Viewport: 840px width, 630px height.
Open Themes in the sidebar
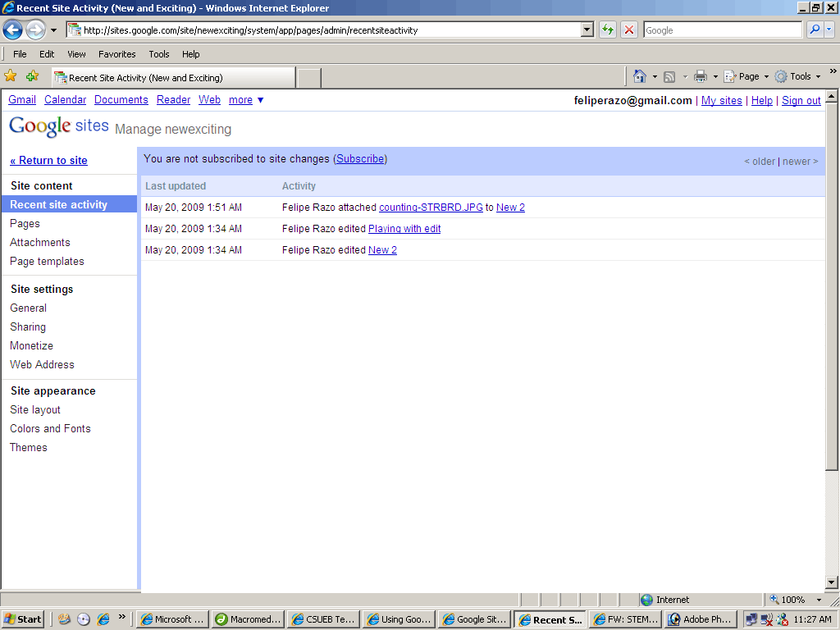(x=29, y=447)
